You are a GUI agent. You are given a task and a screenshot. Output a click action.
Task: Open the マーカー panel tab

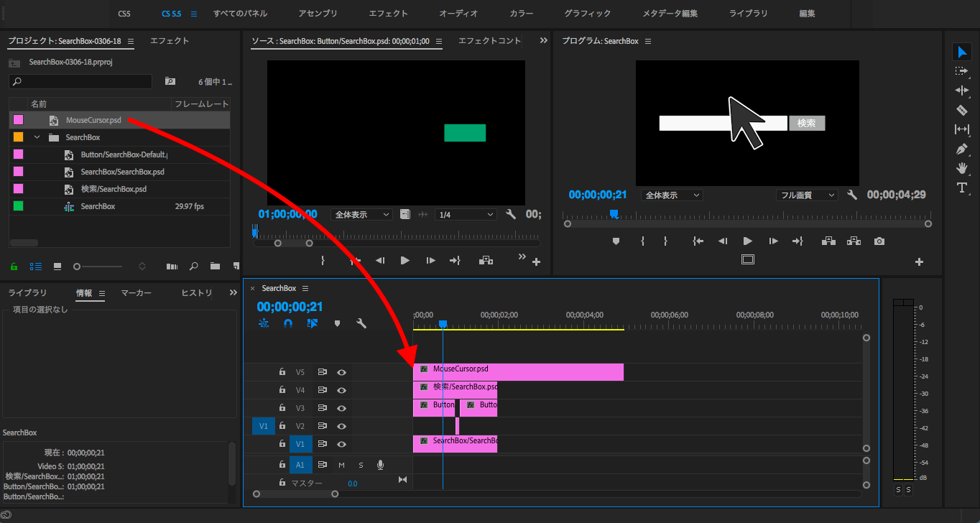pyautogui.click(x=136, y=293)
